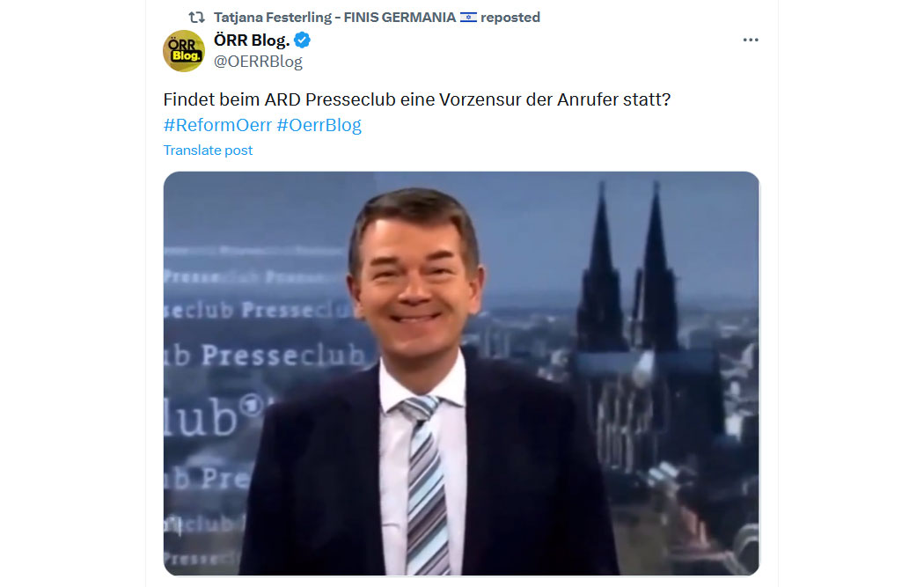This screenshot has height=587, width=924.
Task: Open the ÖRR Blog profile avatar
Action: click(x=184, y=51)
